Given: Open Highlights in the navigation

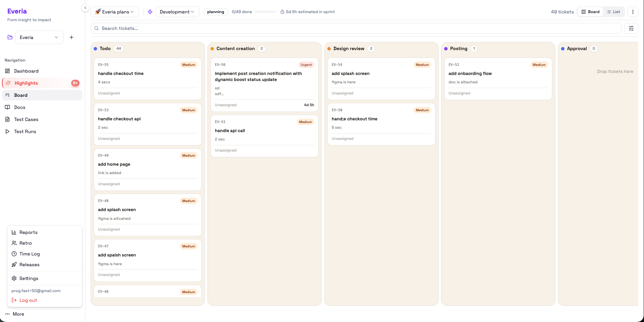Looking at the screenshot, I should [x=42, y=83].
